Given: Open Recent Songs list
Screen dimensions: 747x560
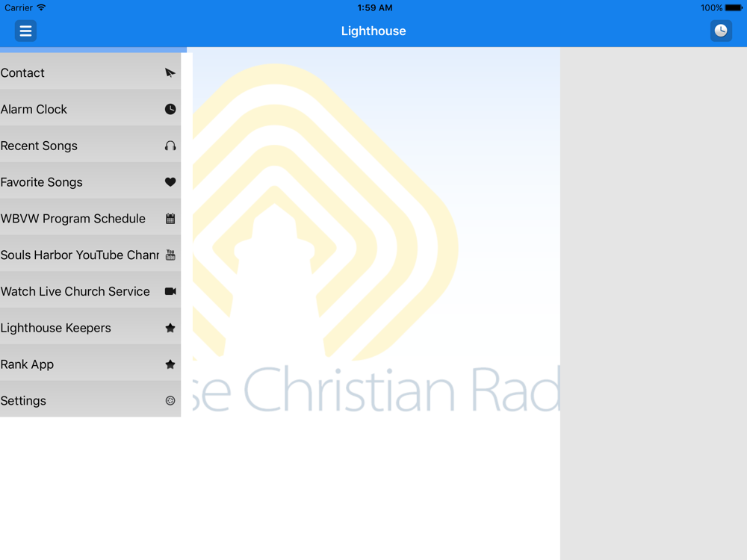Looking at the screenshot, I should (90, 146).
